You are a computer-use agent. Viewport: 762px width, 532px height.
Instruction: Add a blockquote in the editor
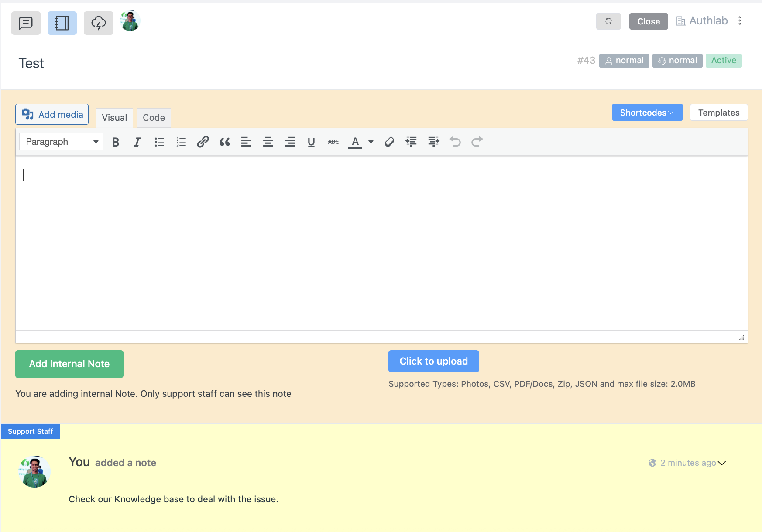pyautogui.click(x=224, y=142)
